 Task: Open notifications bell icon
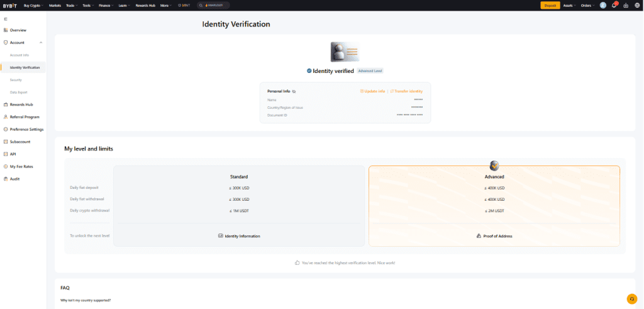pyautogui.click(x=614, y=5)
